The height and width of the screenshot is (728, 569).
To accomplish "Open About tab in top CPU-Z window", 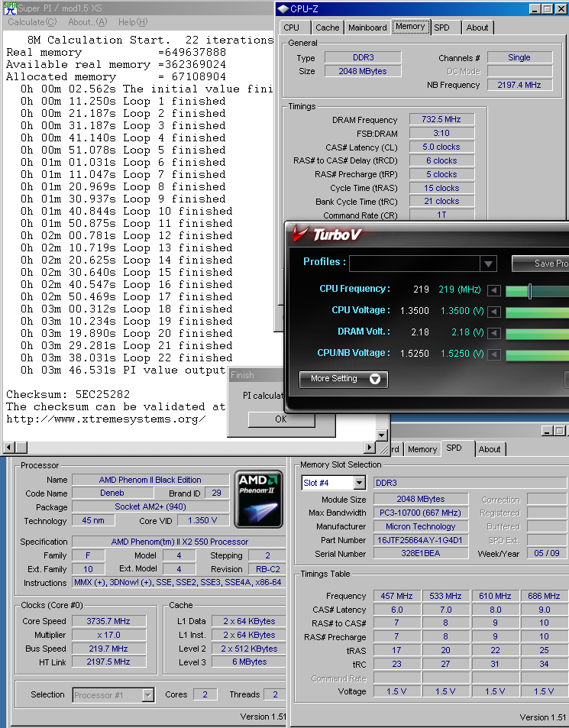I will [477, 28].
